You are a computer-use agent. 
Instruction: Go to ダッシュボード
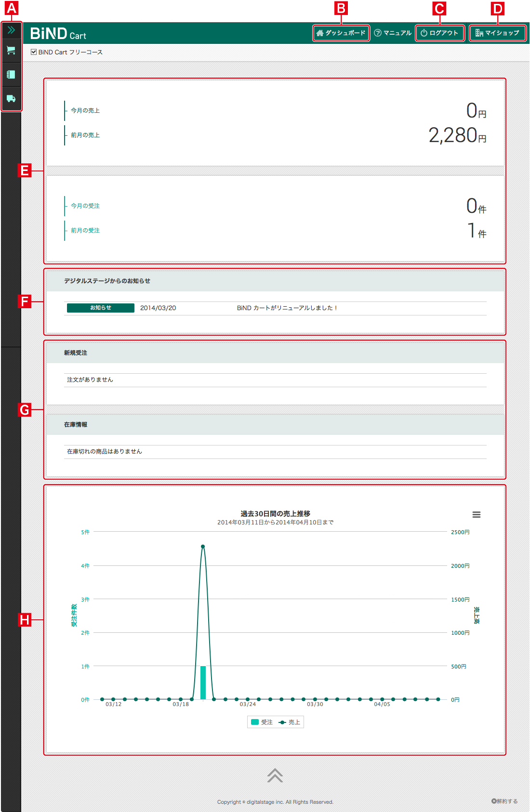341,33
